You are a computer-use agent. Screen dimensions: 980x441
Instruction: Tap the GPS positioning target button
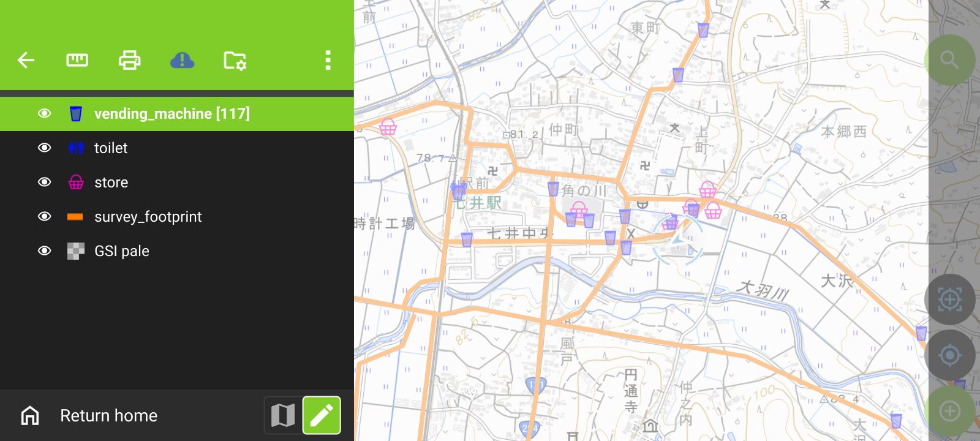(949, 355)
